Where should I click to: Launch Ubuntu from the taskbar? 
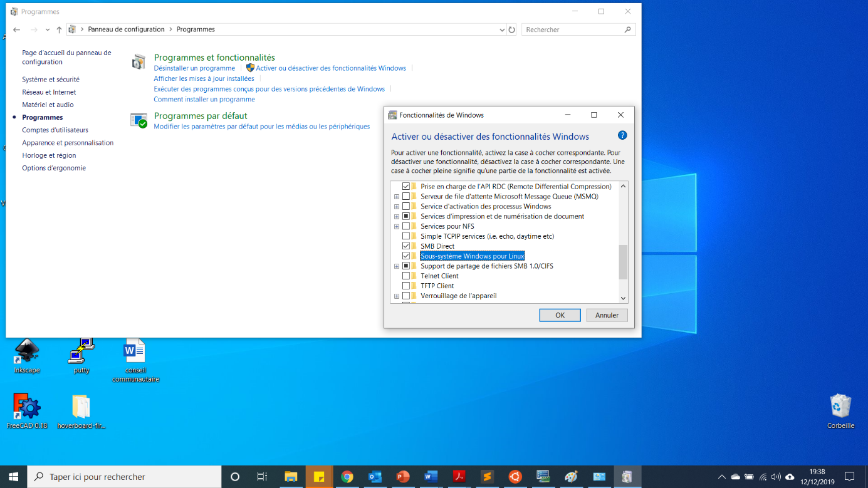pyautogui.click(x=515, y=477)
